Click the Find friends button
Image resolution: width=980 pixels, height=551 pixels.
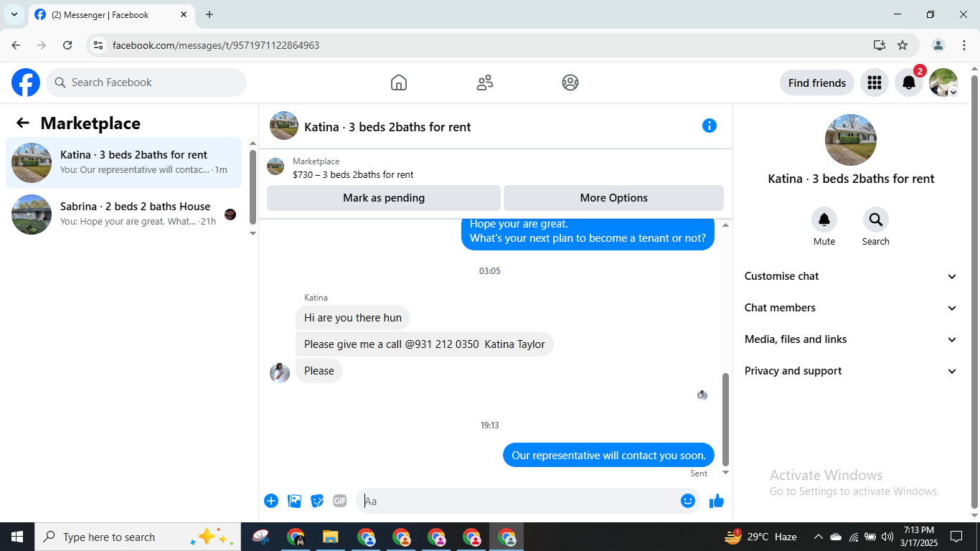(817, 83)
